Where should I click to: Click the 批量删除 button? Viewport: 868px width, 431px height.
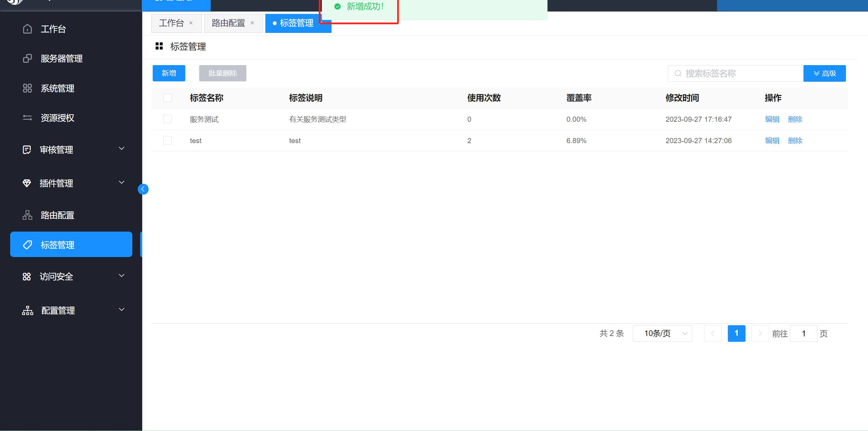(223, 73)
